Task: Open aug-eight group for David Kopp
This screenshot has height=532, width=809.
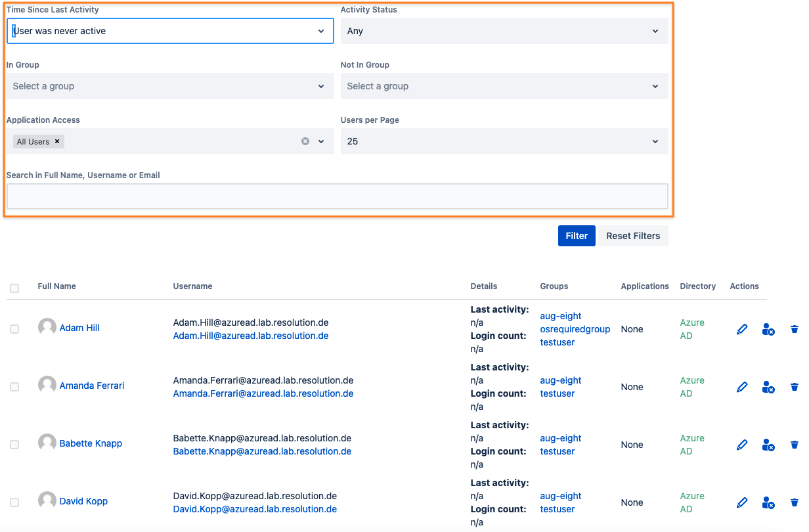Action: point(561,496)
